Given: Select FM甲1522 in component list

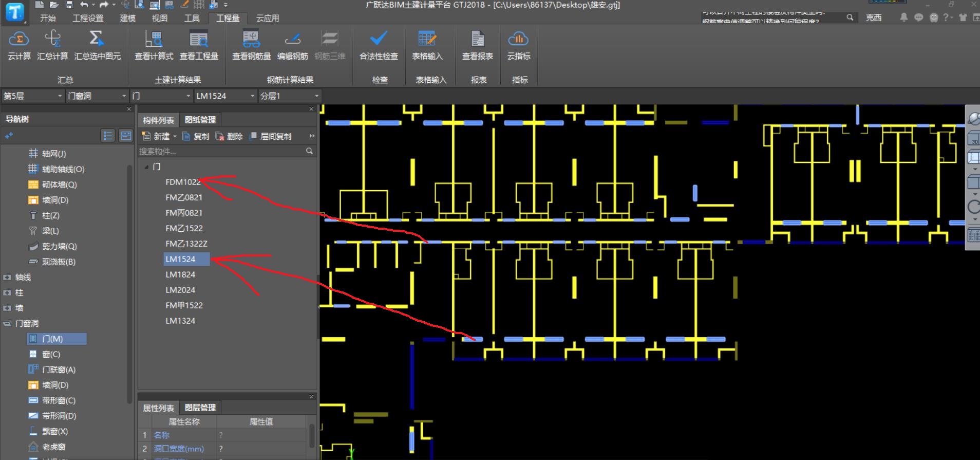Looking at the screenshot, I should 184,305.
